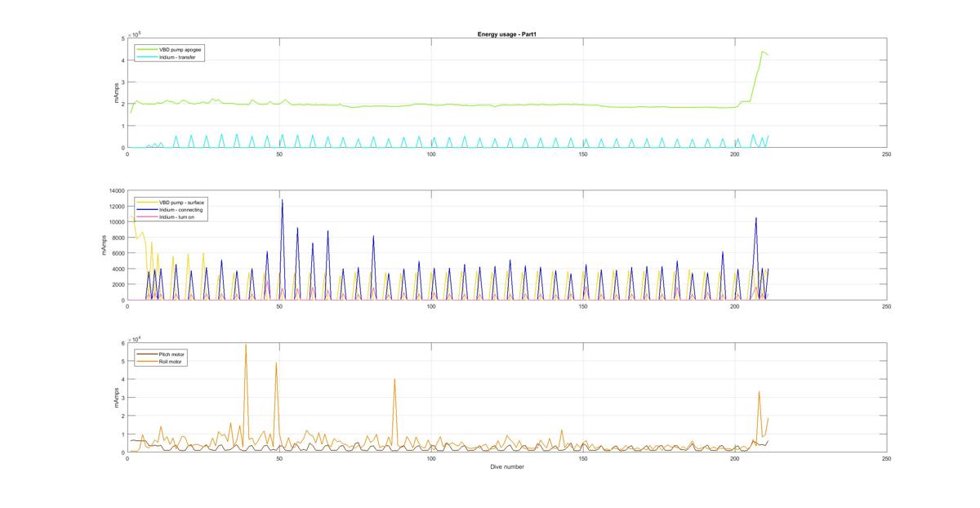Click the 4000 y-axis tick label
This screenshot has width=980, height=508.
[x=117, y=269]
